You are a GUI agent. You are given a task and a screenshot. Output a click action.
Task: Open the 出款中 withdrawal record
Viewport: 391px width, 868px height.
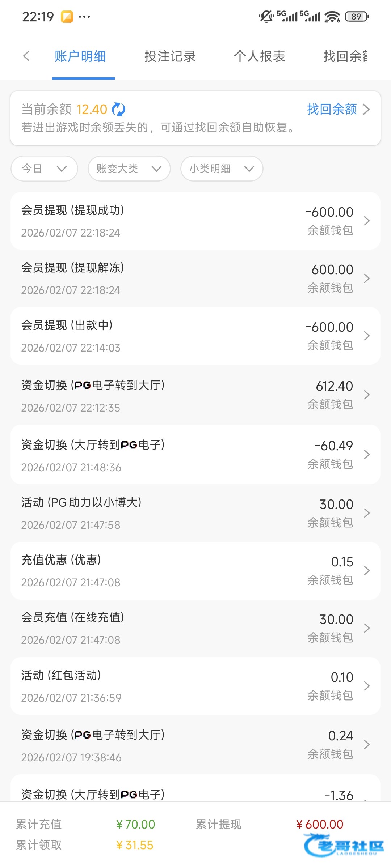click(x=195, y=336)
